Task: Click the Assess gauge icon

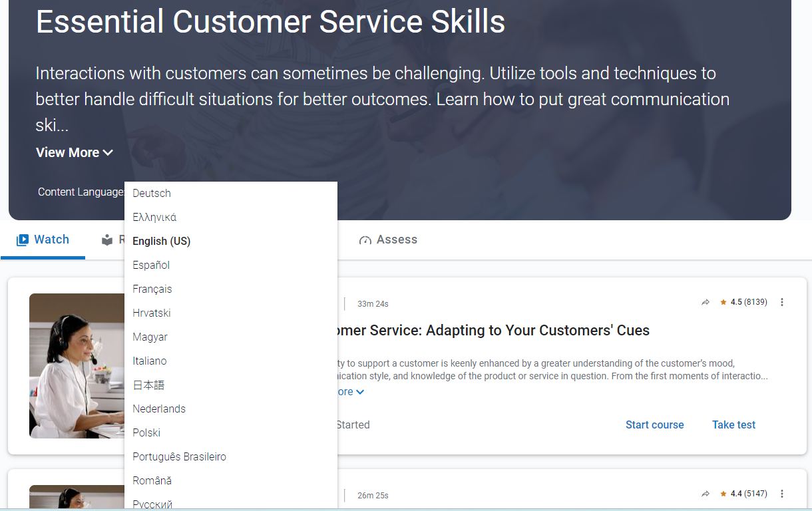Action: [x=365, y=240]
